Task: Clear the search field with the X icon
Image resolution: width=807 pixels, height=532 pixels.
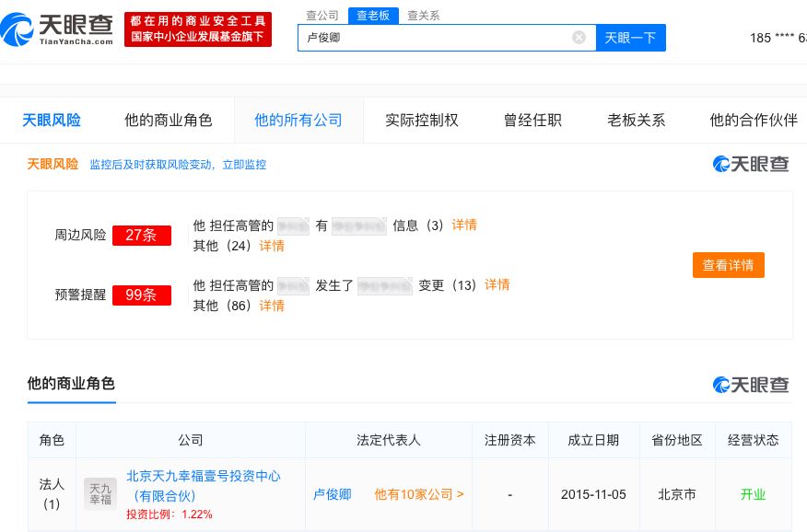Action: pyautogui.click(x=579, y=38)
